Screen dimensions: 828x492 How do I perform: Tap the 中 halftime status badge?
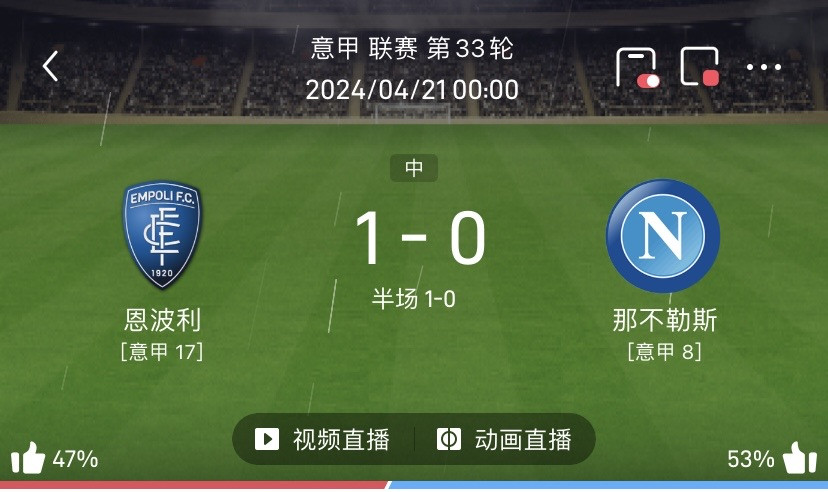coord(414,168)
